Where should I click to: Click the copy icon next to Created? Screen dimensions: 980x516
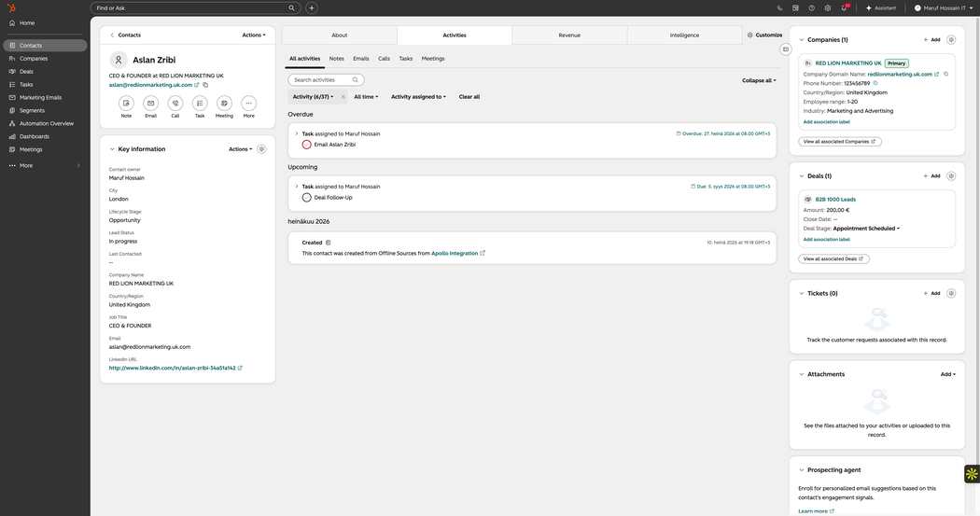tap(329, 243)
